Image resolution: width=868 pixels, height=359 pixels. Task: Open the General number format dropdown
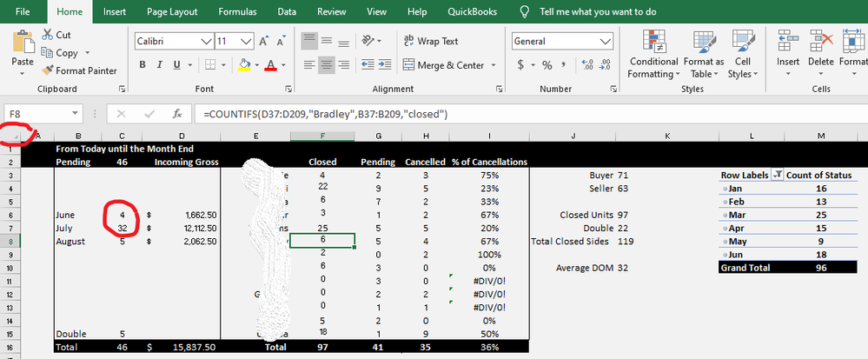(606, 42)
